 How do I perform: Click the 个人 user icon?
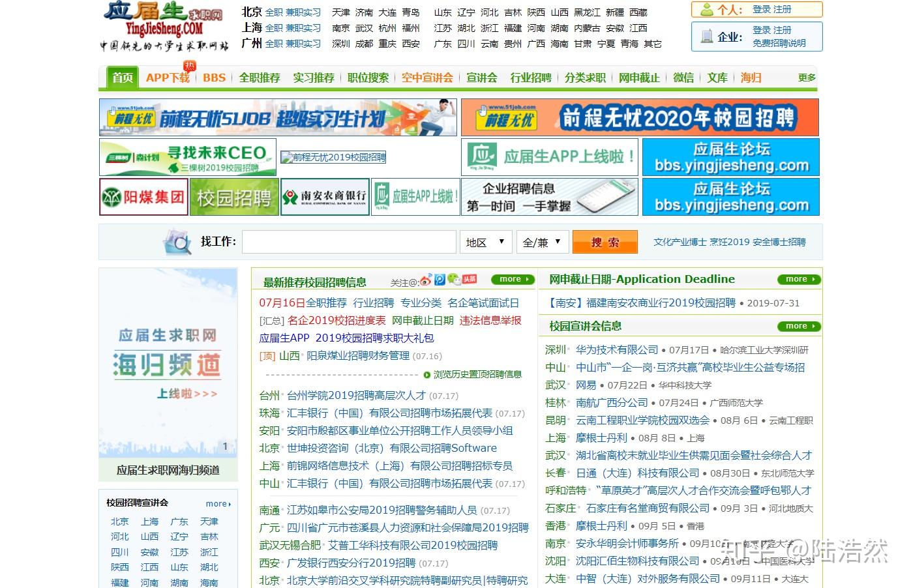(707, 10)
